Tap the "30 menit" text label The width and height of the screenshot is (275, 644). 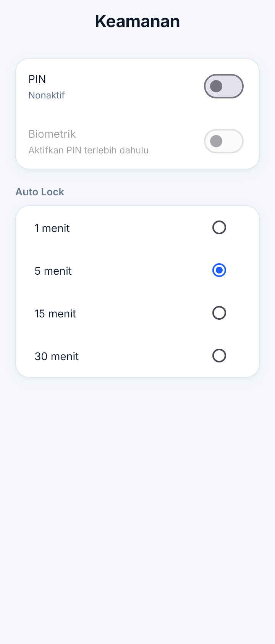[x=57, y=356]
